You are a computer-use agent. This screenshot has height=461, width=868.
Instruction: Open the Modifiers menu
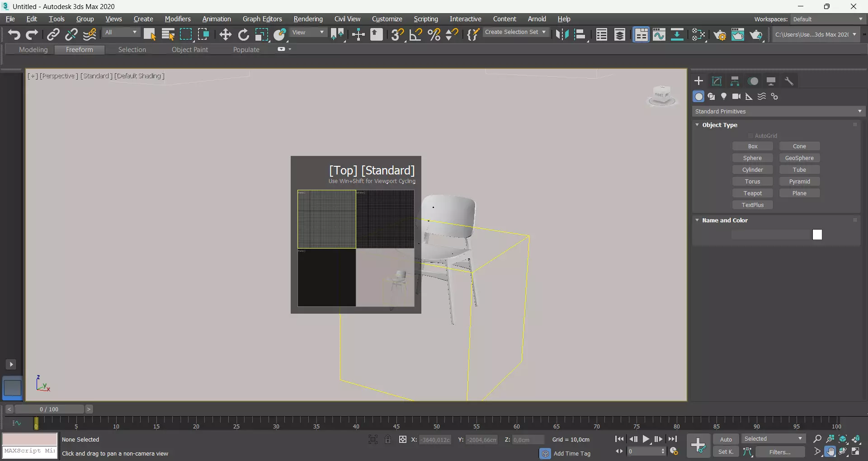[x=177, y=19]
